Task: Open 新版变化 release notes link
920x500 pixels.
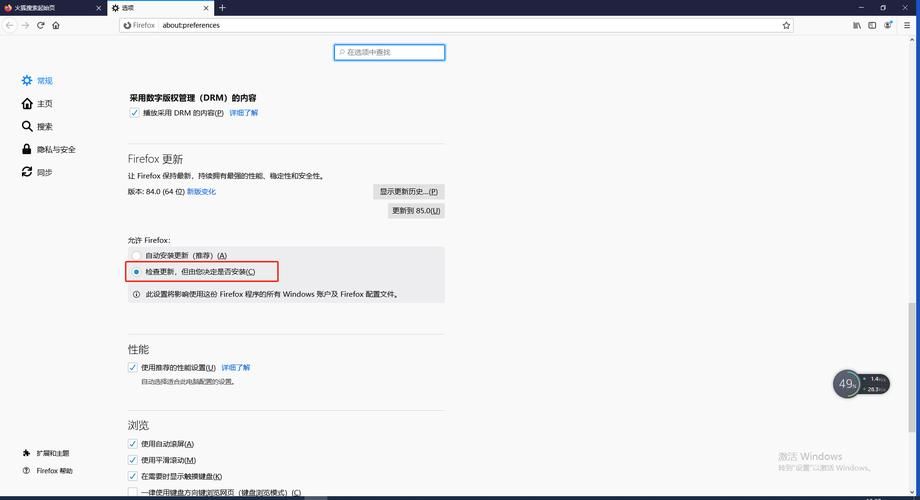Action: tap(201, 191)
